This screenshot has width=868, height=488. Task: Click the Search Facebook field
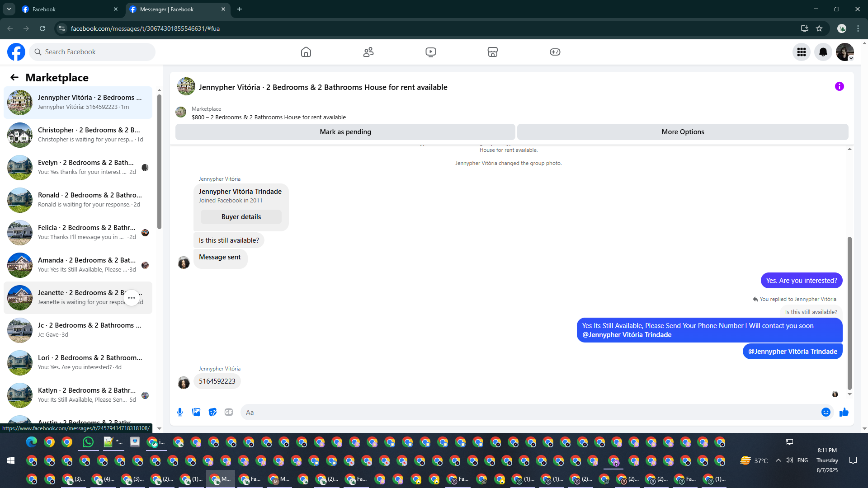point(92,52)
